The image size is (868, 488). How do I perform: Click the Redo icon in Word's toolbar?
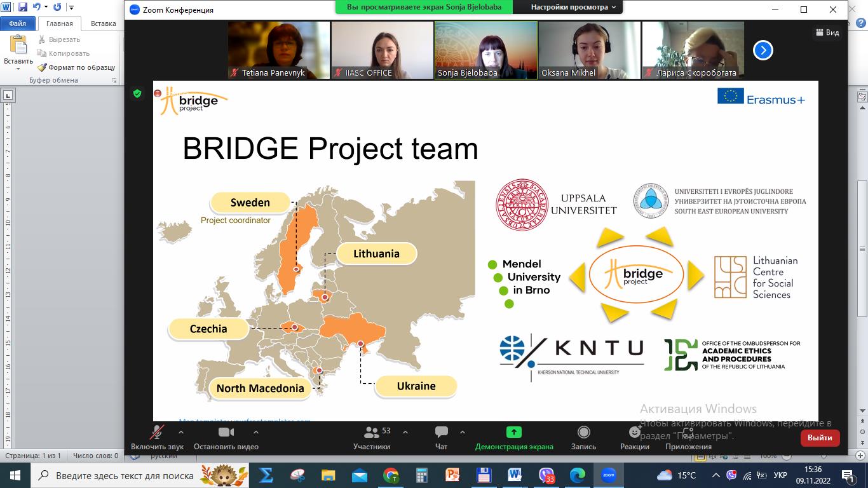tap(57, 8)
